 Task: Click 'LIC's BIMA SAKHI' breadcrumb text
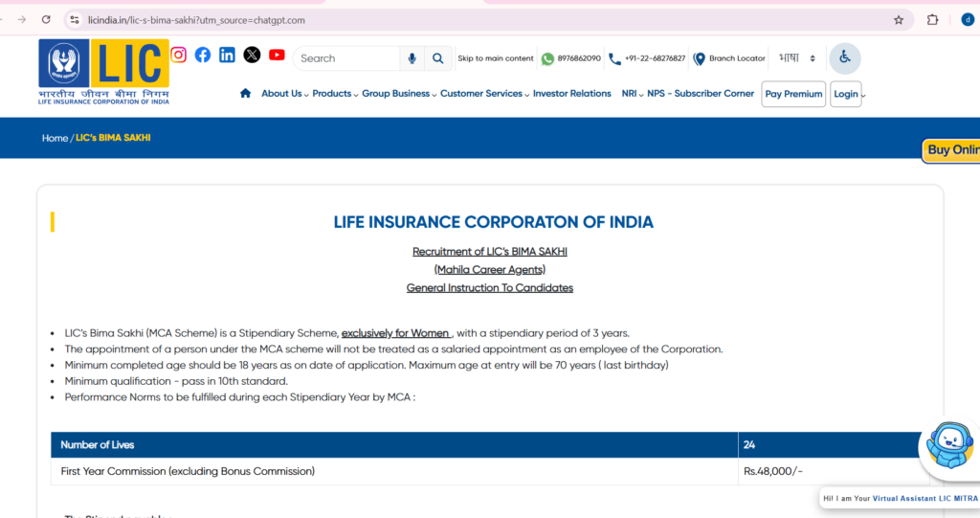(x=113, y=138)
